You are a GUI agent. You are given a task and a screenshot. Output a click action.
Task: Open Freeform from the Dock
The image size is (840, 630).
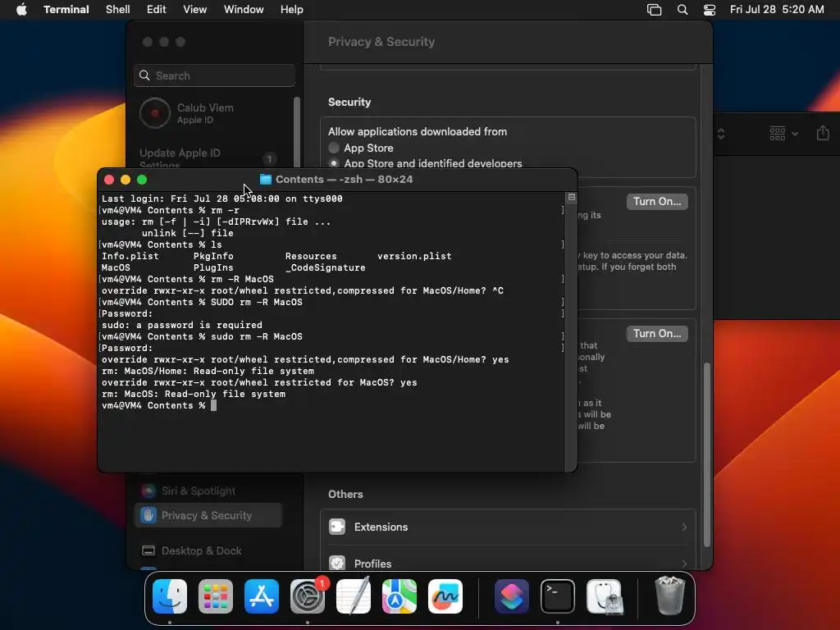[445, 596]
